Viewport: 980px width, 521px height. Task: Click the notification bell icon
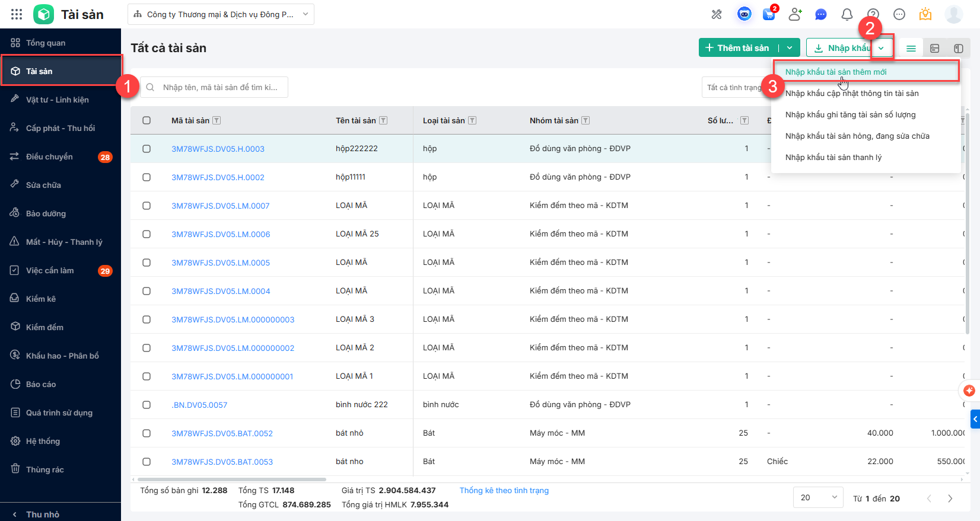[847, 14]
